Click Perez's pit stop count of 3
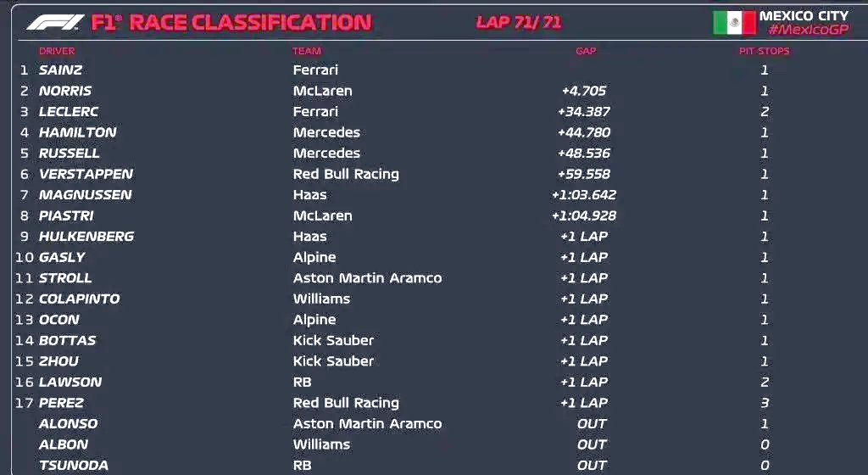This screenshot has height=475, width=868. 764,403
